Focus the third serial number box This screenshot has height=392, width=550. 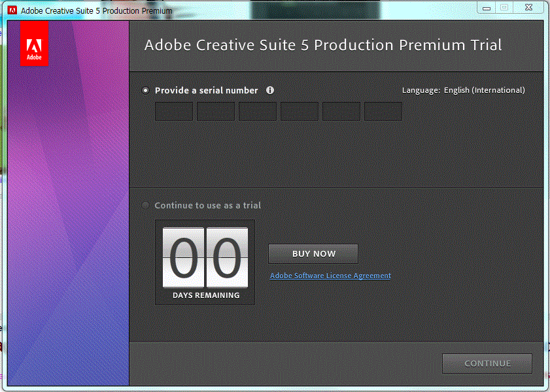pos(258,112)
